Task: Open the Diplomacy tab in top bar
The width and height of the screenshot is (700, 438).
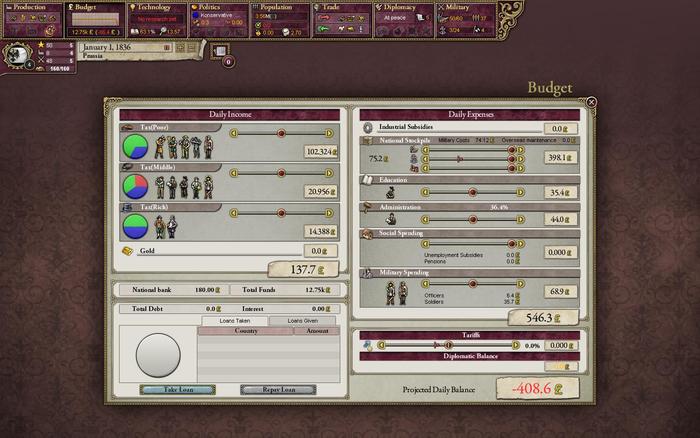Action: coord(404,21)
